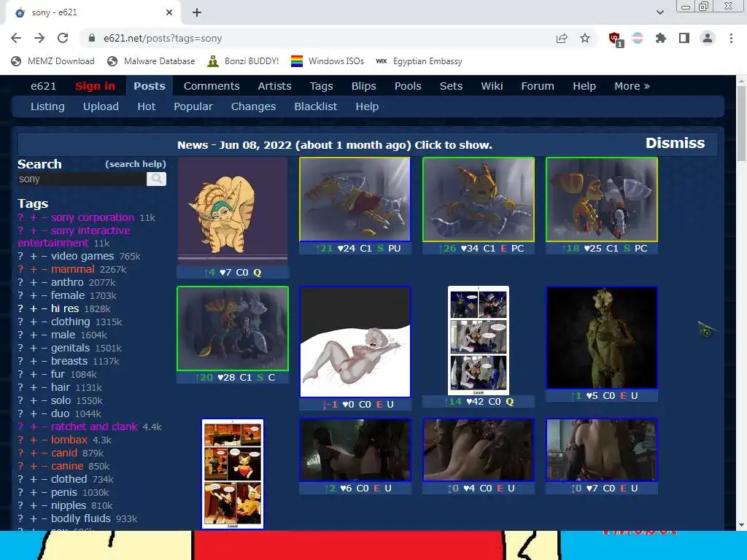This screenshot has height=560, width=747.
Task: Click the '?' beside ratchet and clank
Action: [x=20, y=427]
